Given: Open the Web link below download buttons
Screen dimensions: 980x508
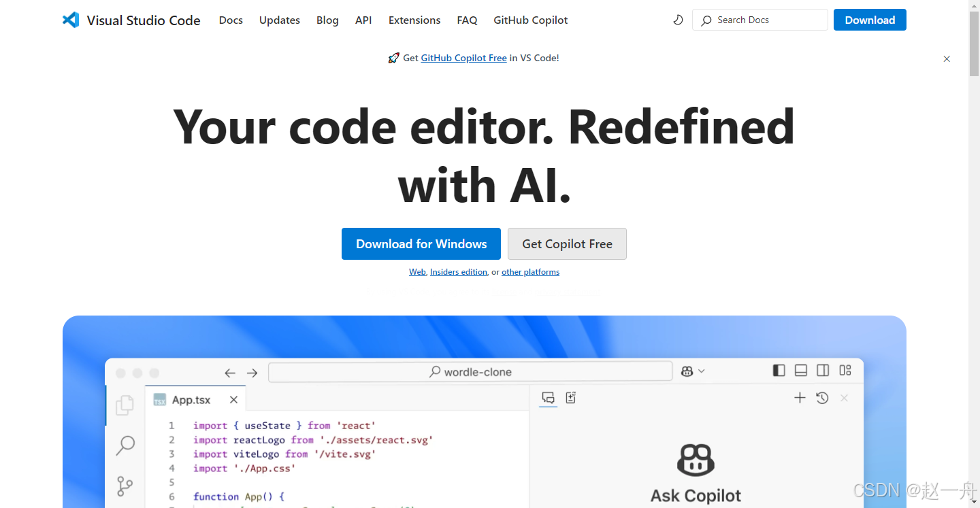Looking at the screenshot, I should point(417,272).
